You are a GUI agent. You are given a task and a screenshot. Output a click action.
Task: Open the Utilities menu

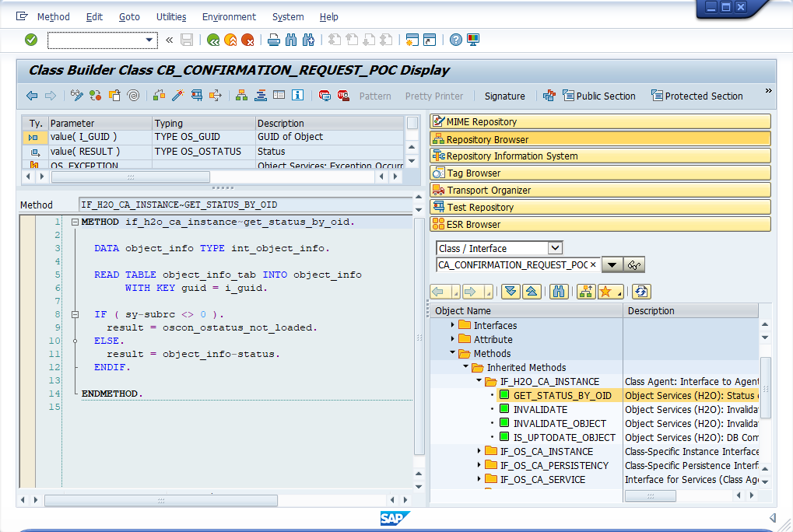[171, 16]
